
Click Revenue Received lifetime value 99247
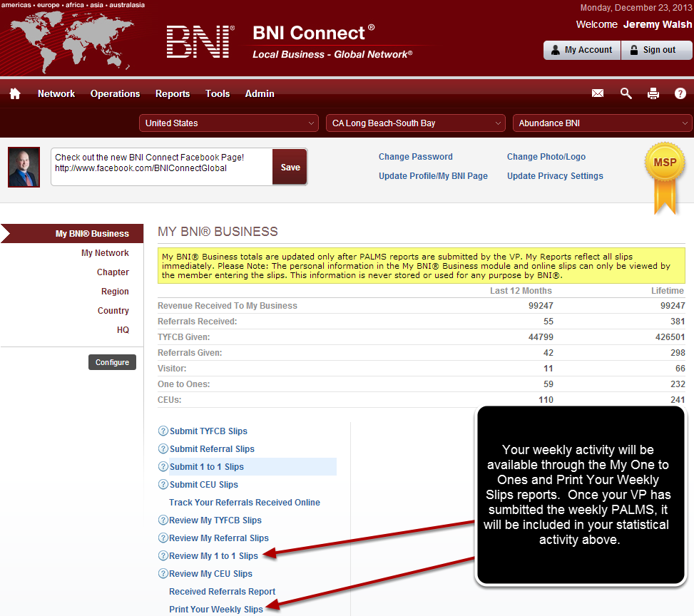tap(673, 305)
